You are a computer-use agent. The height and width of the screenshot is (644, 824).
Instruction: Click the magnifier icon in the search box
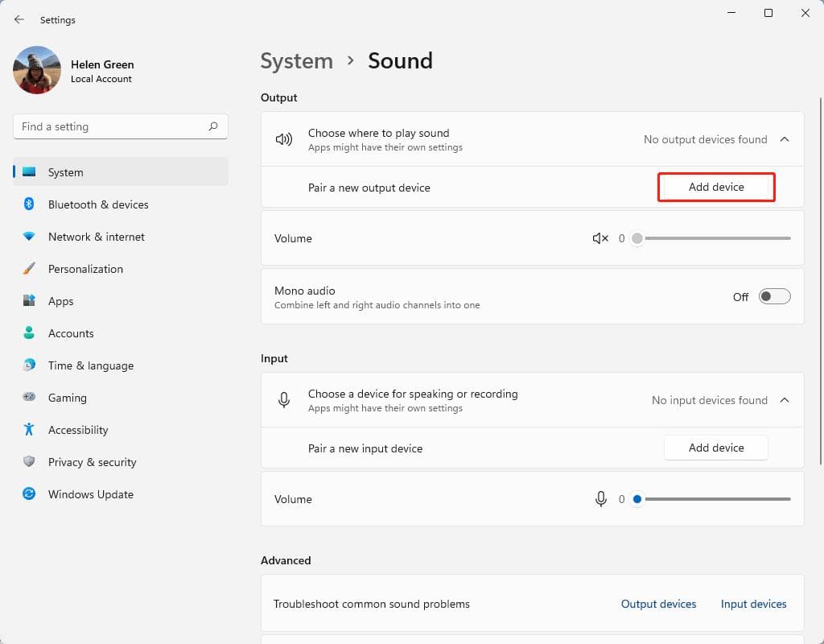(x=212, y=126)
